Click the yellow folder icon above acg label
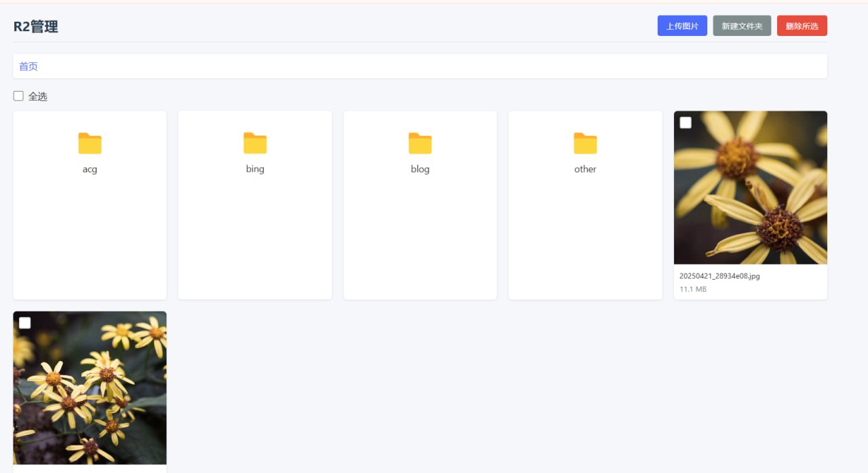The image size is (868, 473). (x=90, y=143)
